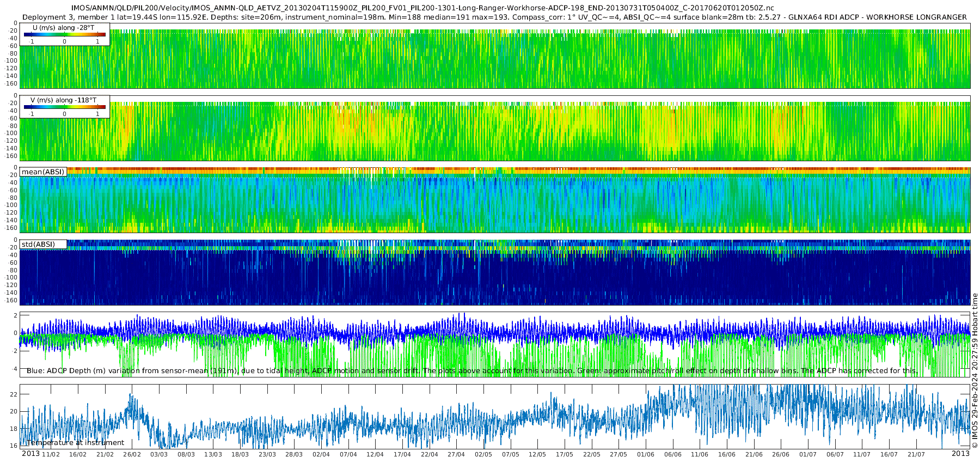This screenshot has height=463, width=980.
Task: Click inside the std(ABSI) heatmap panel
Action: [495, 272]
